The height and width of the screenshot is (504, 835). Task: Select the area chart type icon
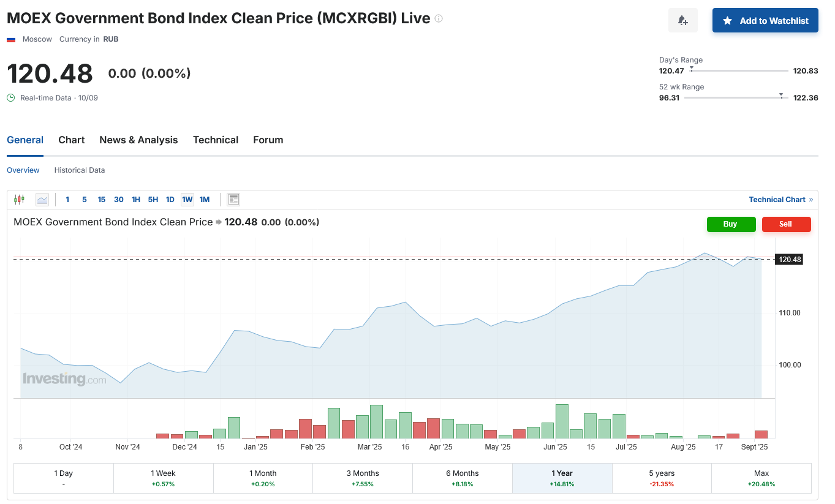[42, 199]
